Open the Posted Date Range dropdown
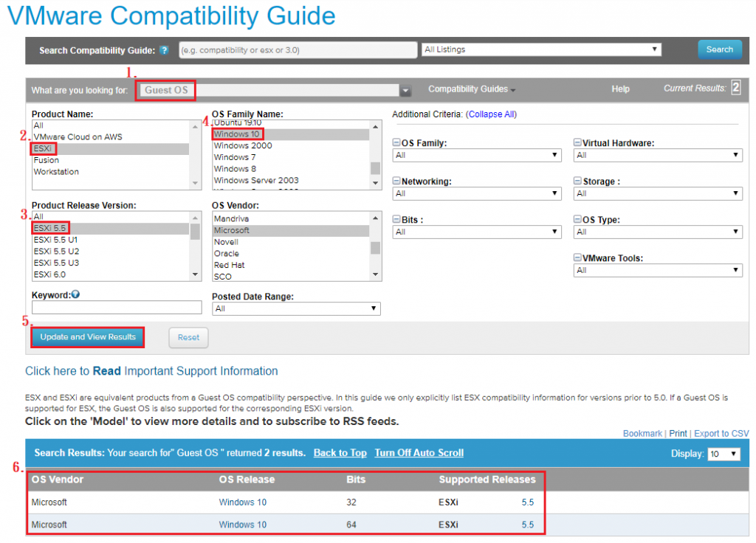Image resolution: width=756 pixels, height=543 pixels. [x=296, y=308]
